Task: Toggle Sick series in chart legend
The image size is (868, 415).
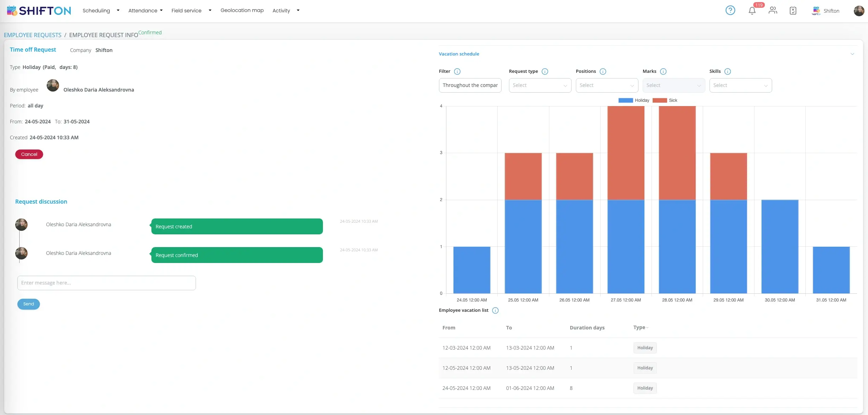Action: 665,100
